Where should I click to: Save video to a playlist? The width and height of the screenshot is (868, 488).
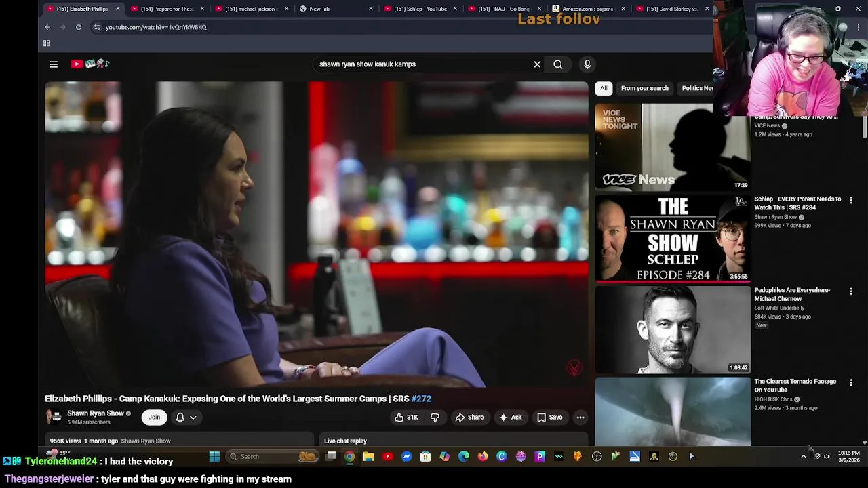549,418
